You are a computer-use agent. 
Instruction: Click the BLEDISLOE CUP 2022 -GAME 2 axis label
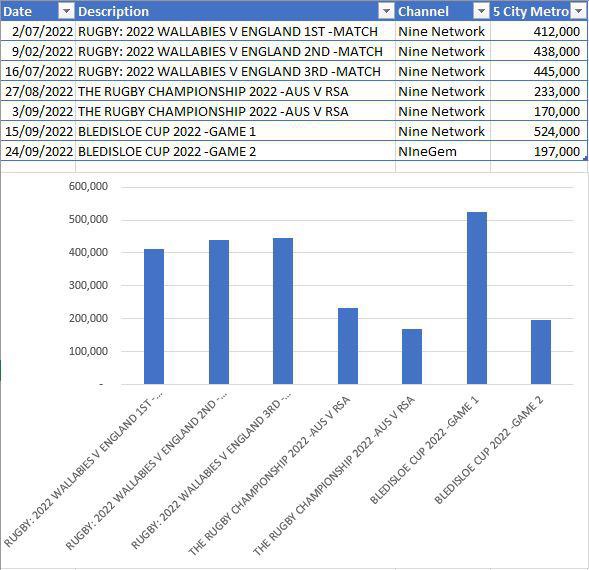click(489, 449)
